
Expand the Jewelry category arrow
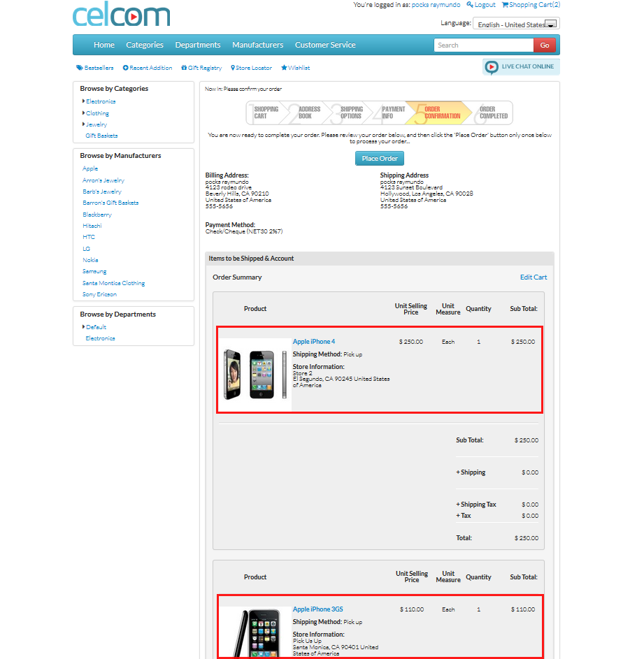[x=84, y=124]
